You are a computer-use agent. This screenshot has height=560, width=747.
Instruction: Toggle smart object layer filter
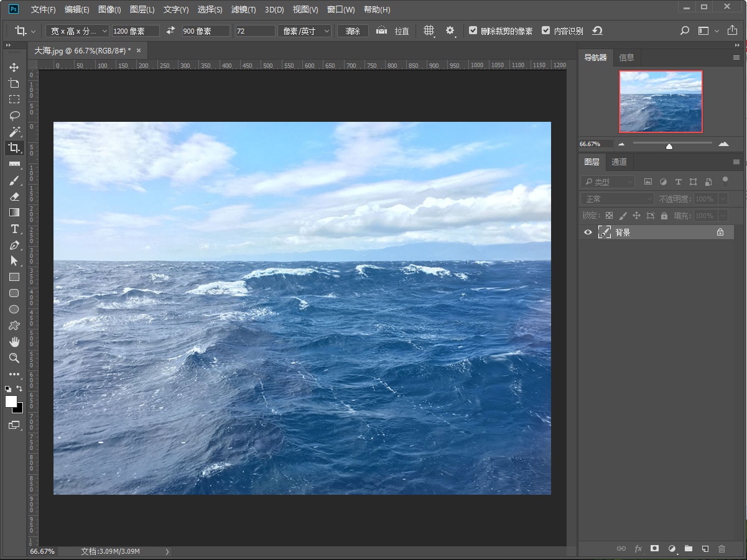click(708, 182)
